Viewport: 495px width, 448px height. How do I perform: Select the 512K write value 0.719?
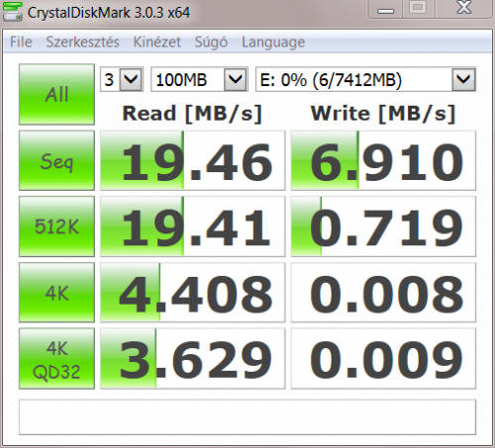point(383,226)
